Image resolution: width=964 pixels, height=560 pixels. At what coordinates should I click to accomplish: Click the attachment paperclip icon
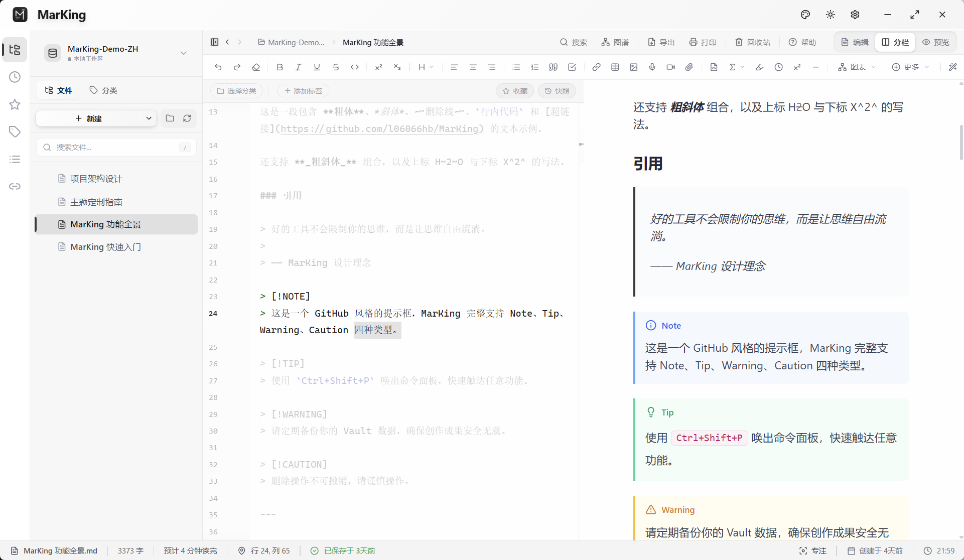coord(689,67)
